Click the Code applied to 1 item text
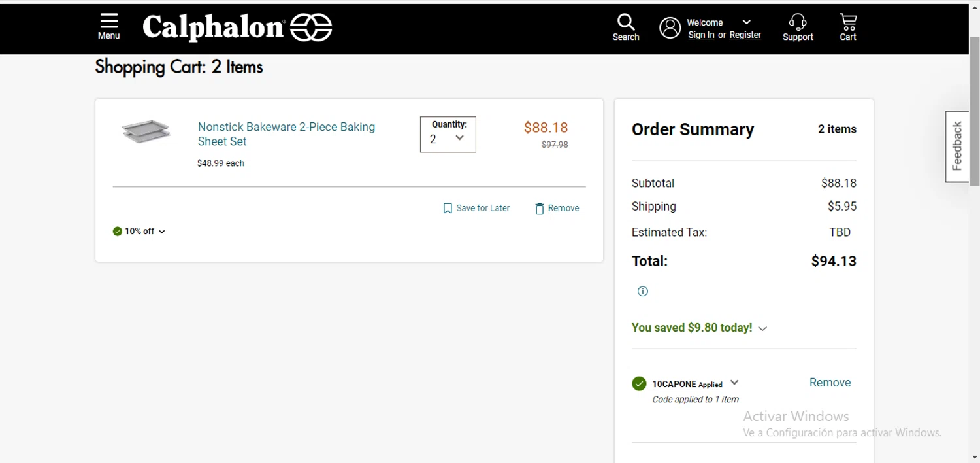Image resolution: width=980 pixels, height=463 pixels. 695,400
